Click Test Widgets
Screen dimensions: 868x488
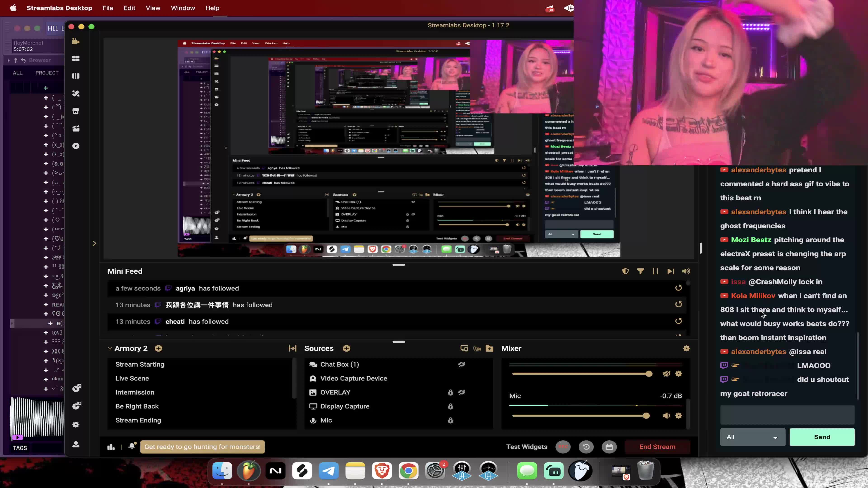(x=527, y=447)
